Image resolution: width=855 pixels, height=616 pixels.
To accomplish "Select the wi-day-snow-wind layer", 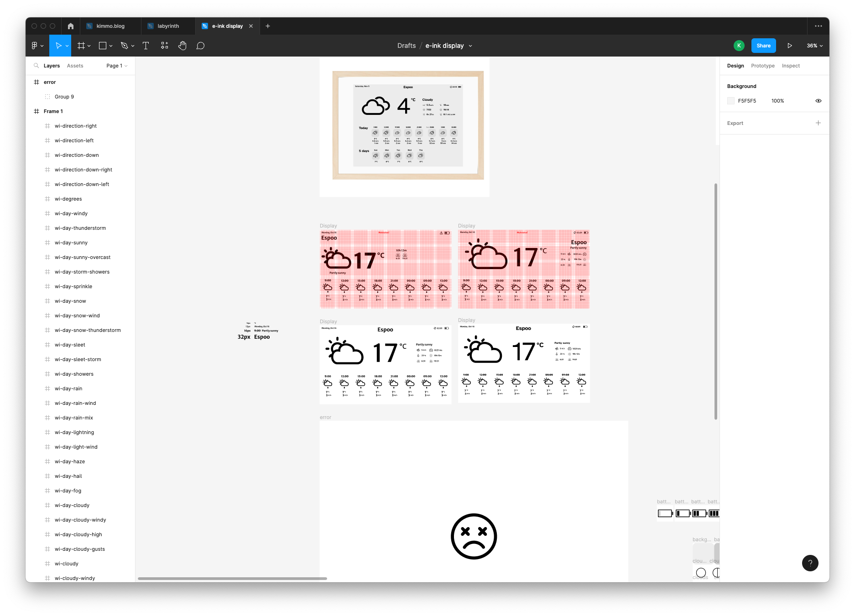I will 80,316.
